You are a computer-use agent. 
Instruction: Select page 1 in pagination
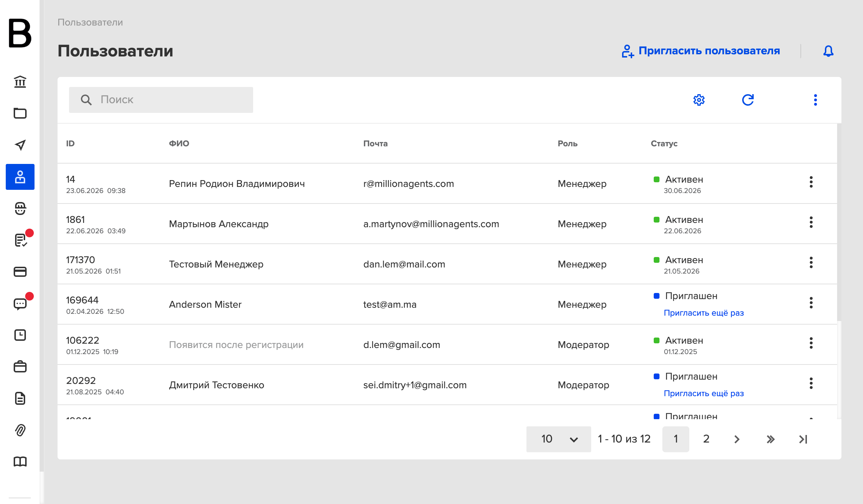pyautogui.click(x=676, y=439)
